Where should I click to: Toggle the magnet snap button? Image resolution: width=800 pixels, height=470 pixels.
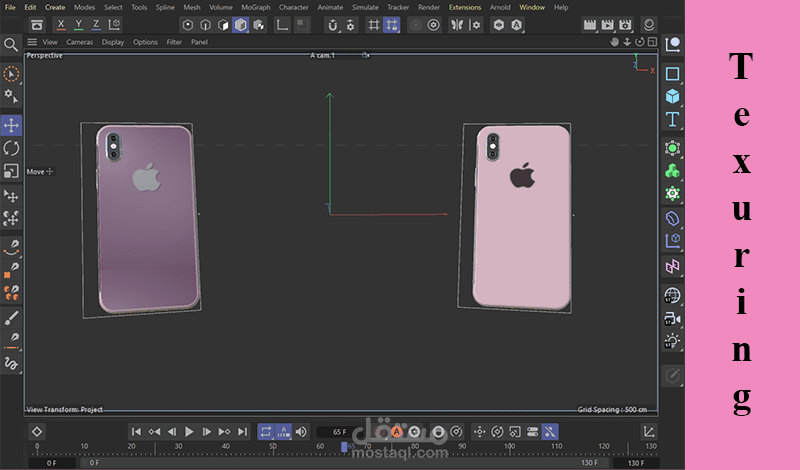click(x=333, y=24)
